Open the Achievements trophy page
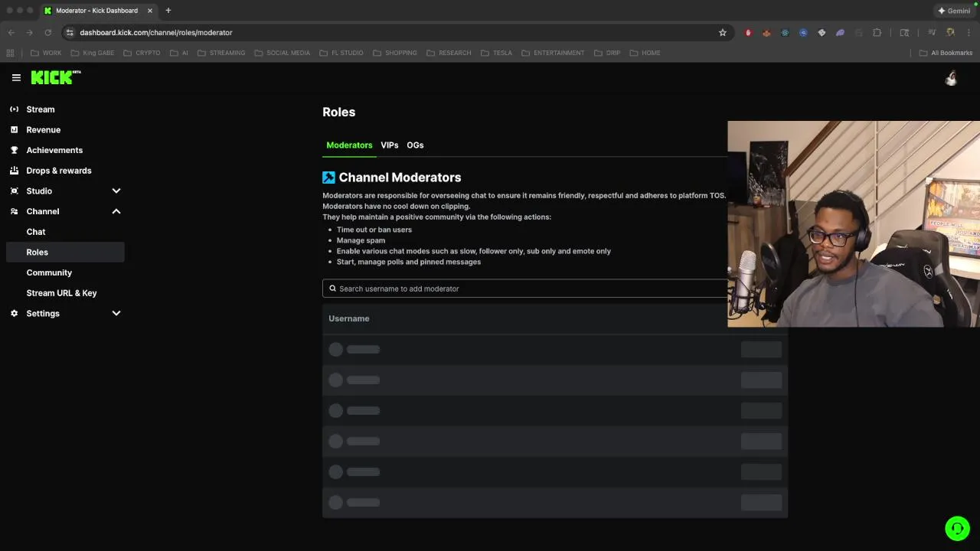Image resolution: width=980 pixels, height=551 pixels. tap(54, 150)
